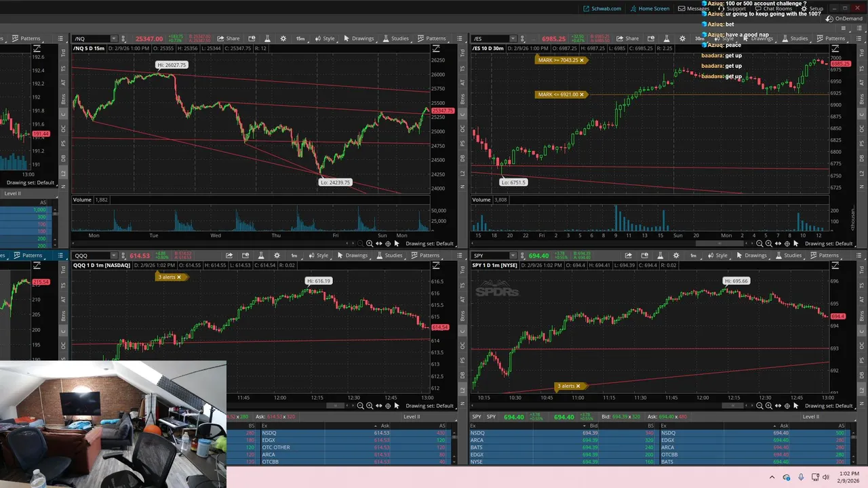
Task: Zoom out on the SPY chart
Action: pyautogui.click(x=759, y=406)
